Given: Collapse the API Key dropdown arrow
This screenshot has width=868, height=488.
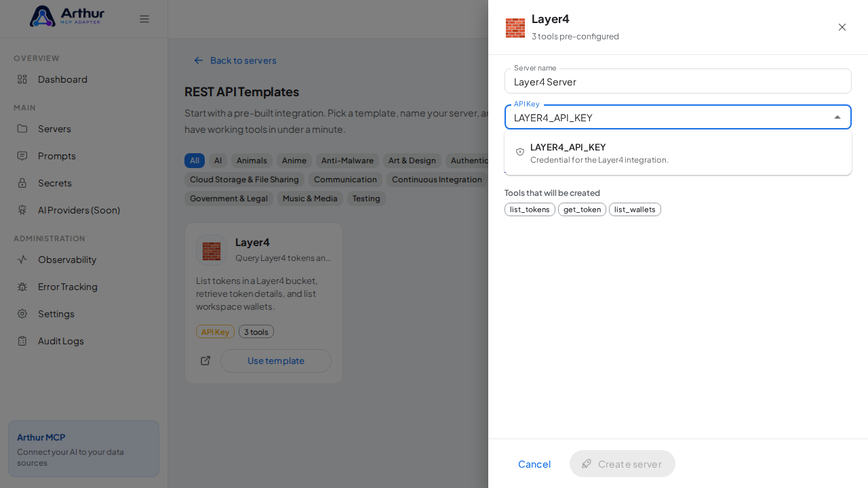Looking at the screenshot, I should point(837,117).
